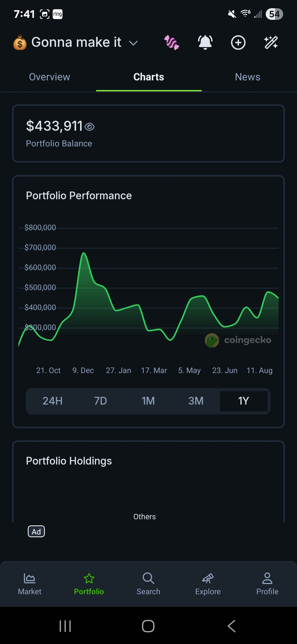Viewport: 297px width, 644px height.
Task: Select the 3M chart range
Action: 196,401
